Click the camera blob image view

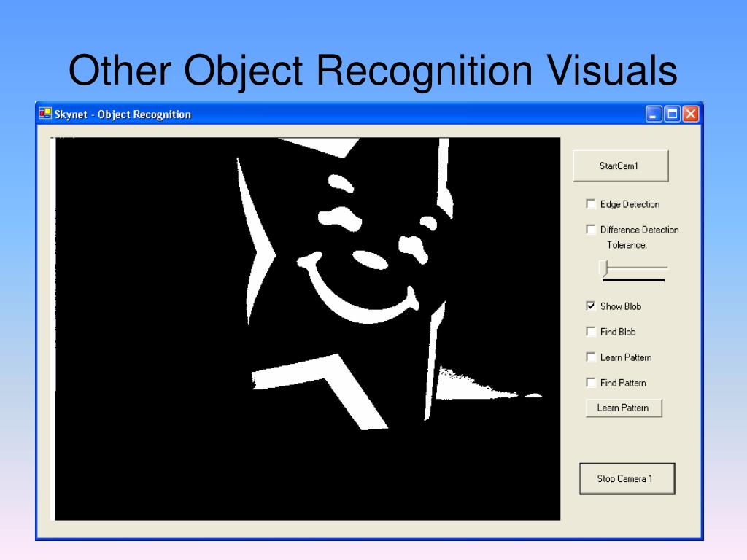(x=306, y=329)
